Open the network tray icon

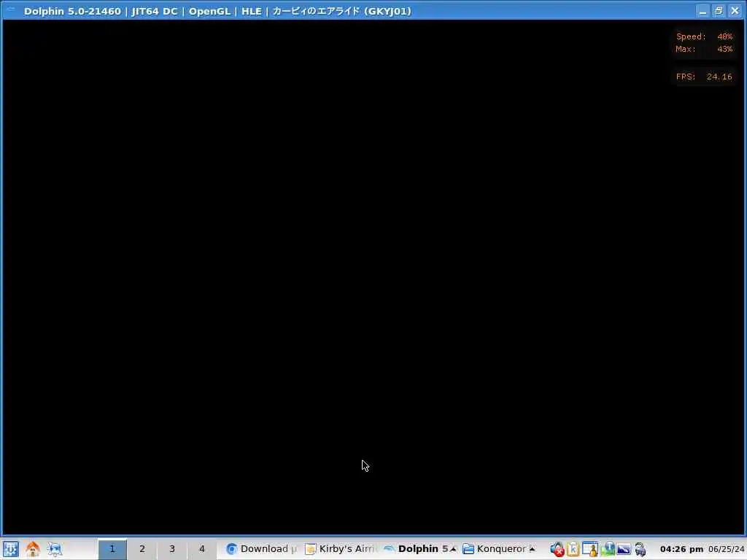coord(608,549)
